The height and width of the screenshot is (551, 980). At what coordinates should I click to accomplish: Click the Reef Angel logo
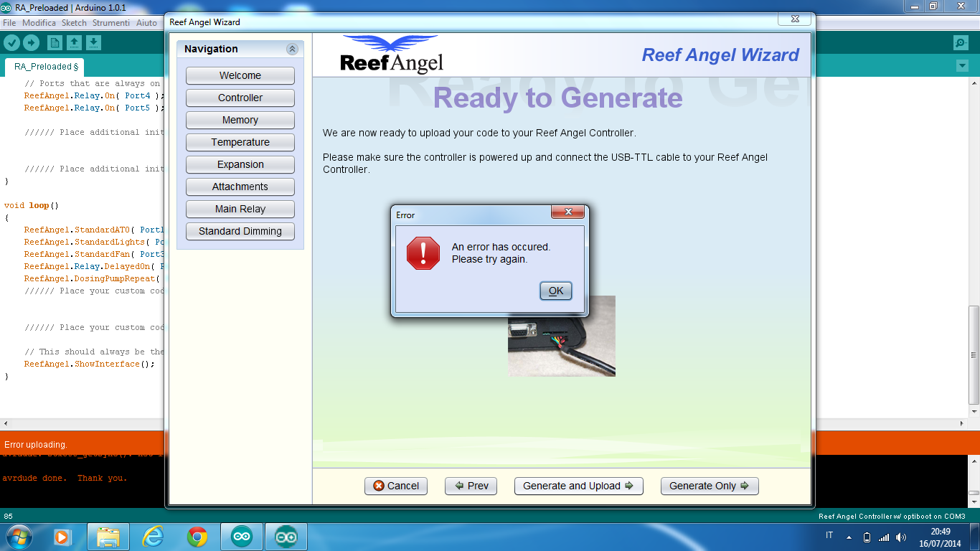click(x=392, y=55)
